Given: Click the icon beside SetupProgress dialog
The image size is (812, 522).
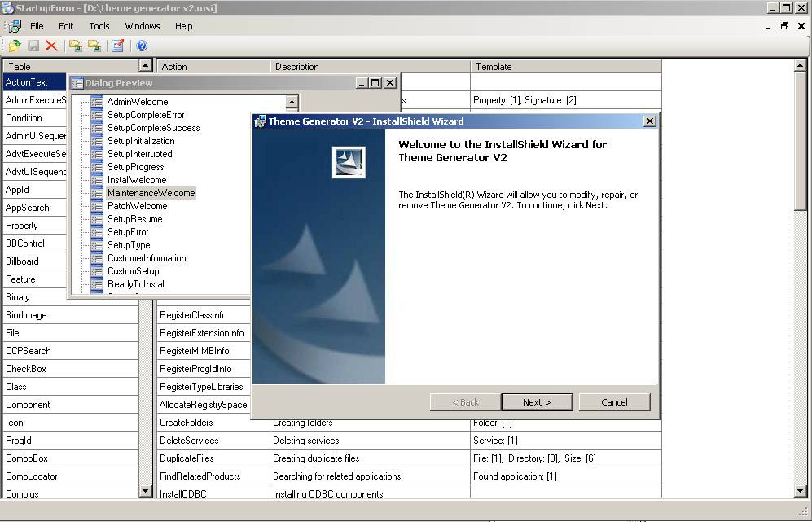Looking at the screenshot, I should click(x=97, y=167).
